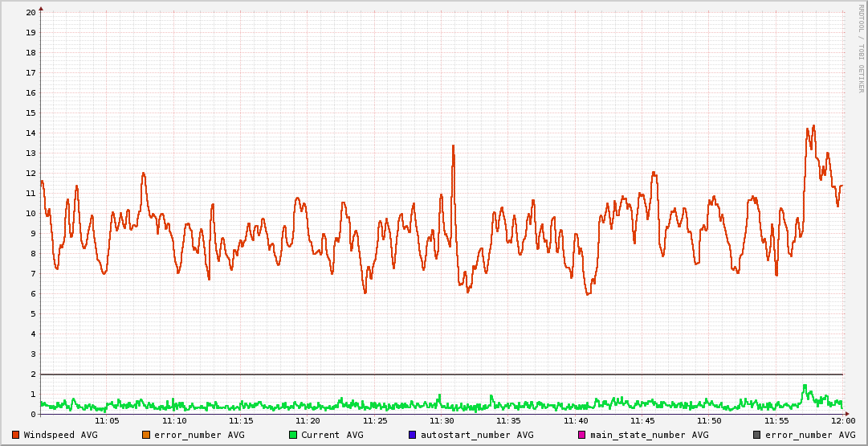Click the blue autostart_number AVG legend swatch

coord(412,435)
